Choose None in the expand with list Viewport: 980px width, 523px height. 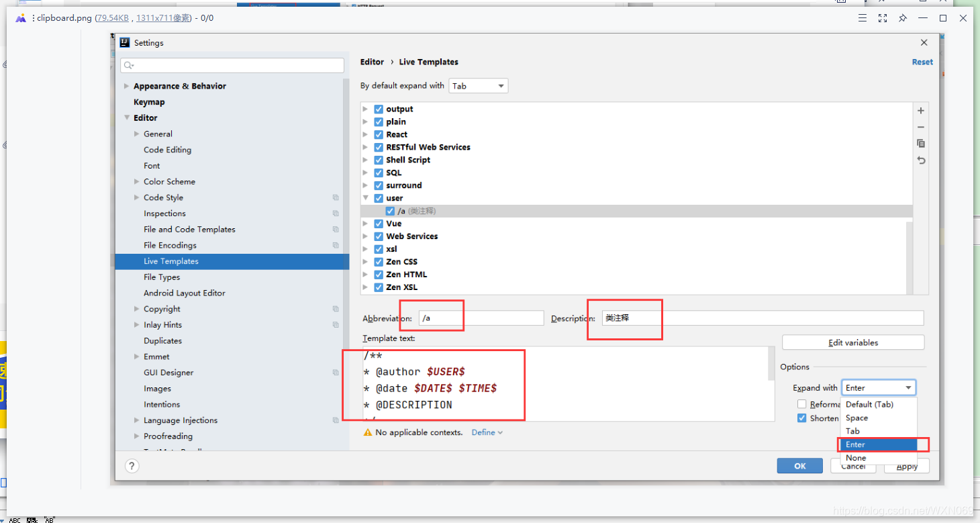point(879,458)
